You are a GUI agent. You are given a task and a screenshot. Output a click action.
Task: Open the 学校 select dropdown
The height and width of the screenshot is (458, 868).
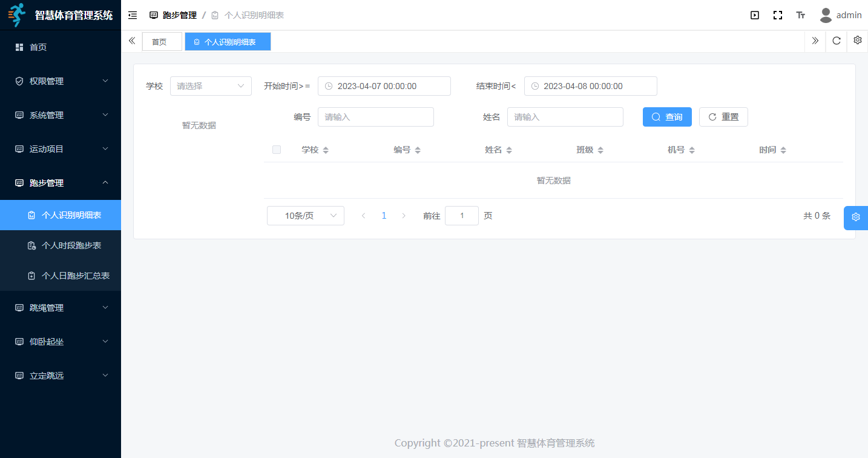point(211,86)
